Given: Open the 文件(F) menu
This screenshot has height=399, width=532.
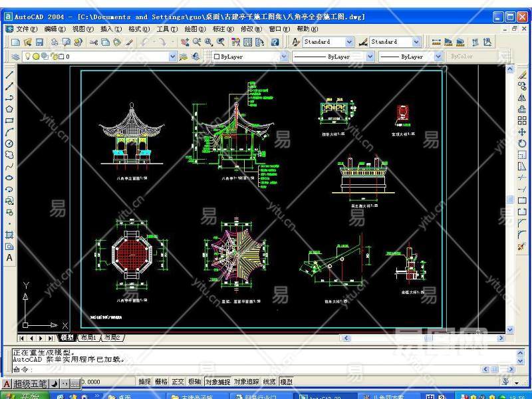Looking at the screenshot, I should [x=27, y=29].
